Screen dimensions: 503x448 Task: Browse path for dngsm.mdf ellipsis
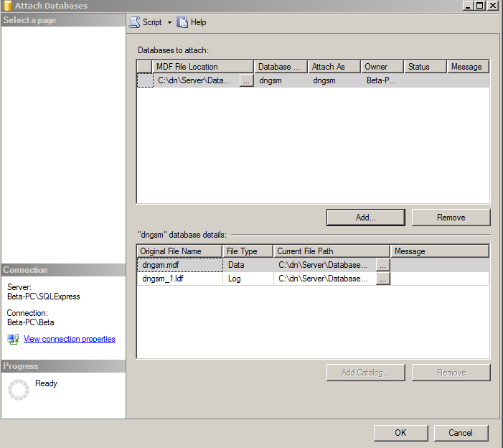(x=382, y=265)
